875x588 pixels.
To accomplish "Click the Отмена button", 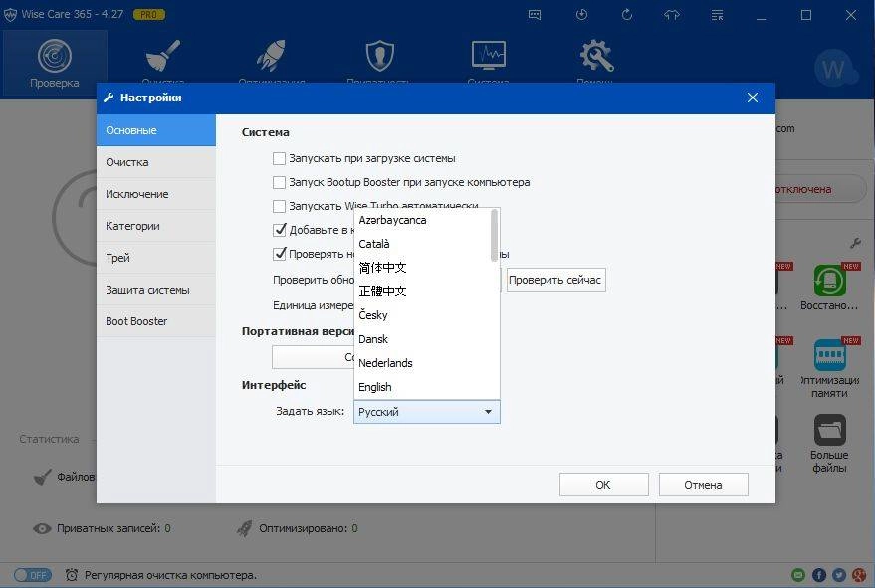I will 703,485.
